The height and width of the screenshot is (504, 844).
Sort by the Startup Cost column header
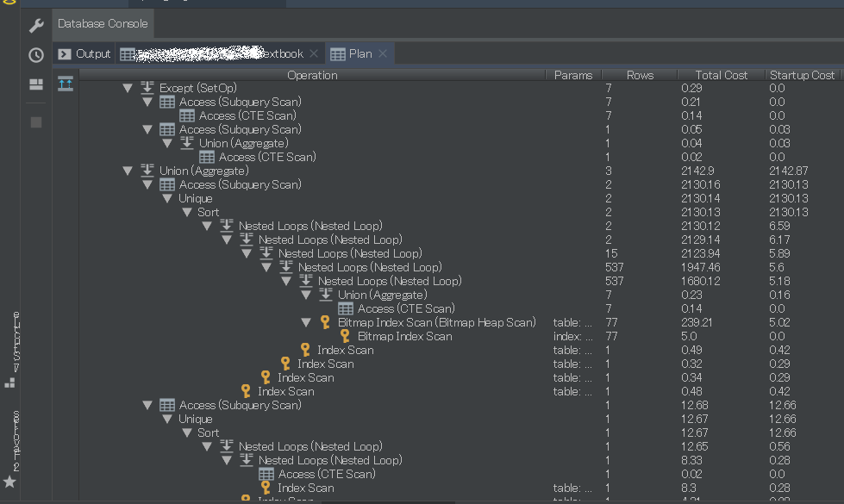coord(802,75)
